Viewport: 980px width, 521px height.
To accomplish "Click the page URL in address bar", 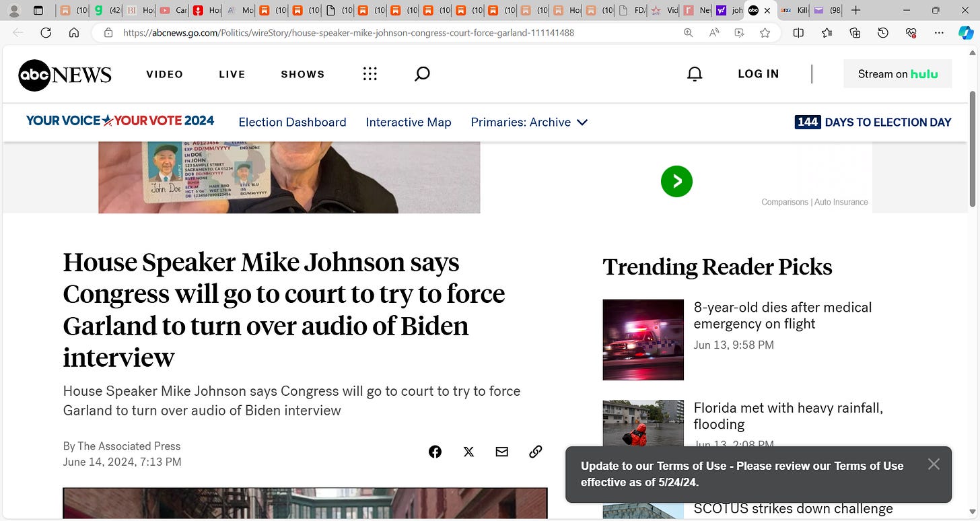I will tap(349, 32).
